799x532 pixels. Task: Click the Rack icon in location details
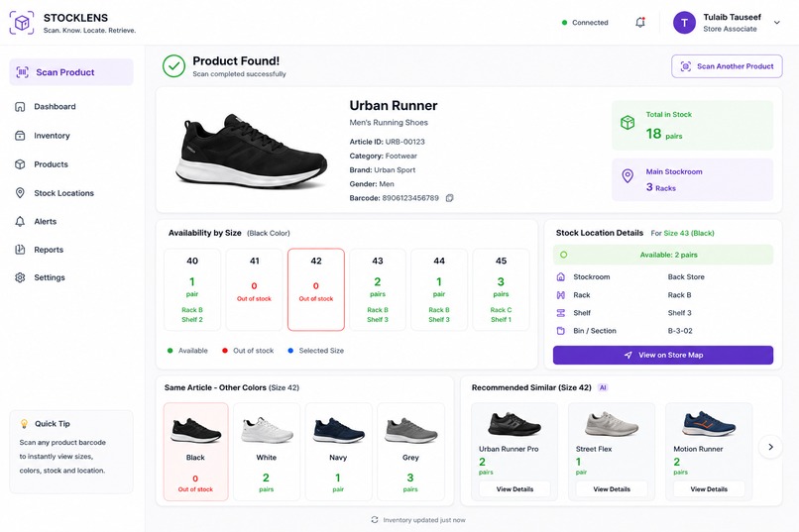tap(560, 295)
